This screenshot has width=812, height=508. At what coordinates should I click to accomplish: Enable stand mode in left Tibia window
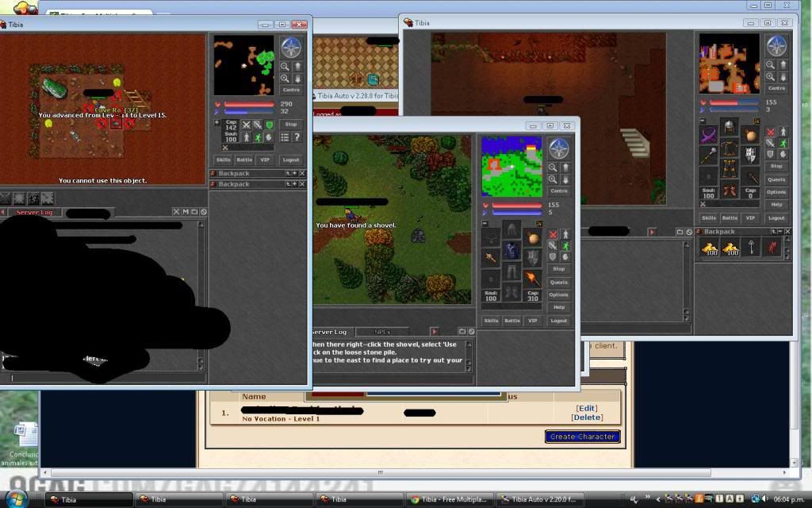(246, 137)
